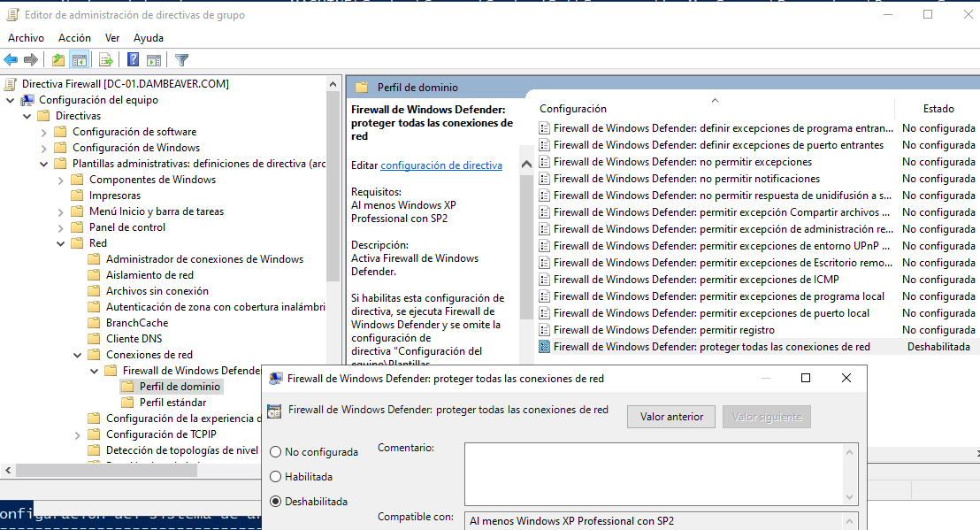This screenshot has width=980, height=530.
Task: Click the Forward arrow toolbar icon
Action: click(31, 60)
